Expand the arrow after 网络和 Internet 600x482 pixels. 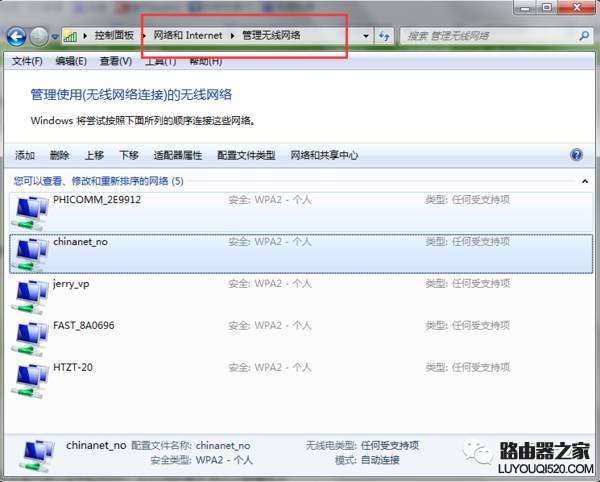pos(232,36)
